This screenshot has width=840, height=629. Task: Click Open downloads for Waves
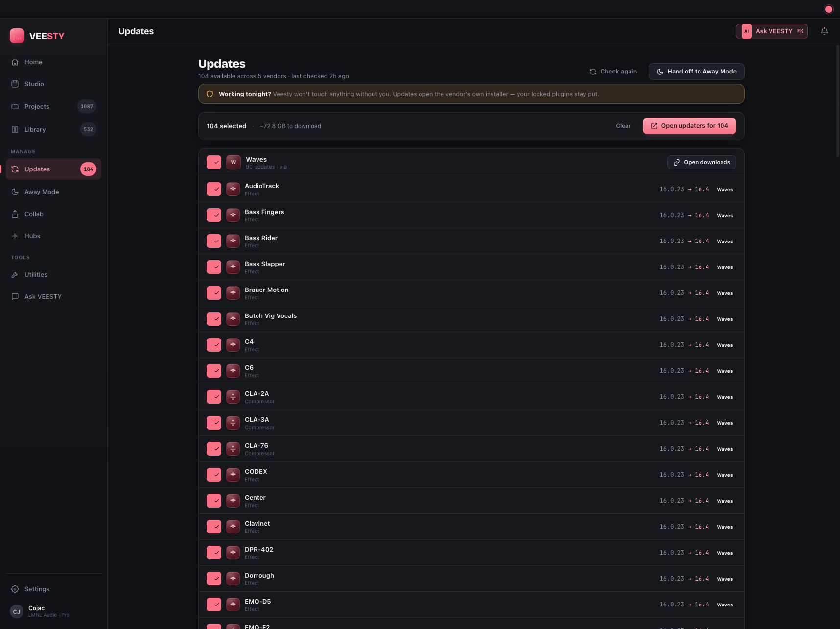click(701, 162)
